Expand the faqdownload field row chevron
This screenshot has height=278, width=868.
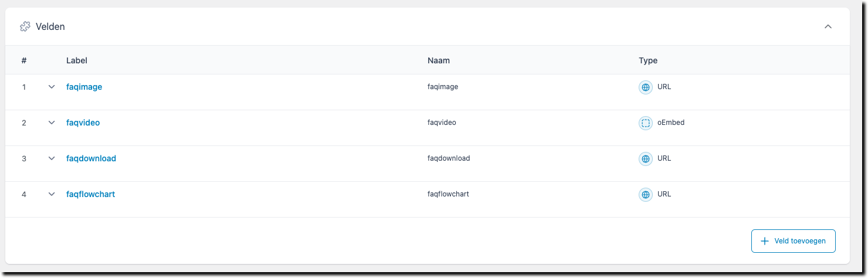pyautogui.click(x=52, y=158)
